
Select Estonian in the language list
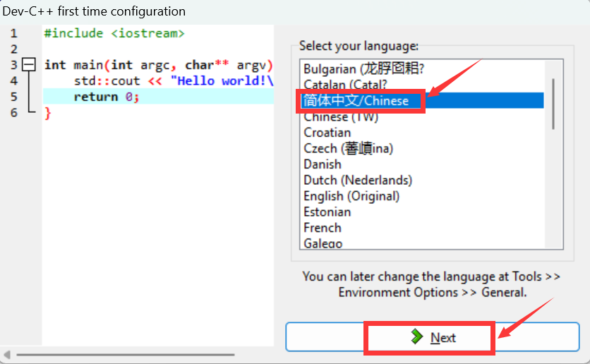point(422,212)
